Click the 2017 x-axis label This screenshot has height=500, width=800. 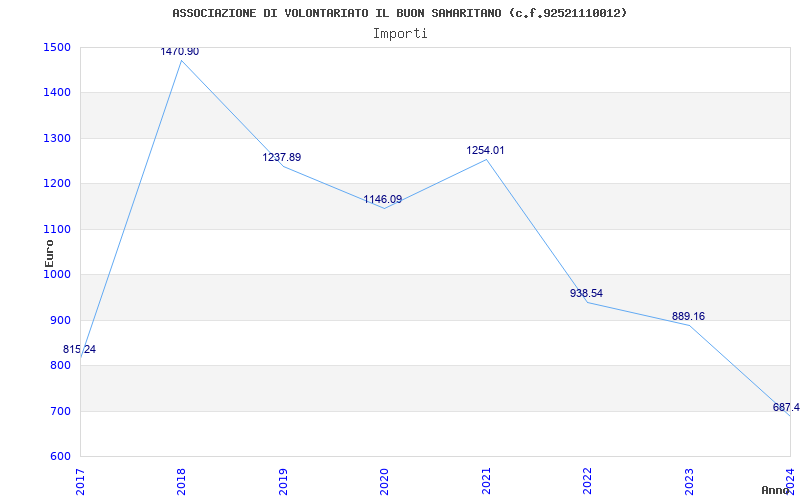pyautogui.click(x=80, y=482)
